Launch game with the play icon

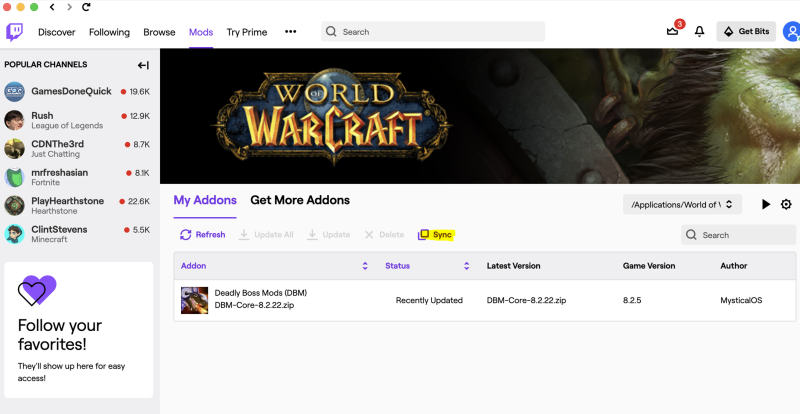coord(766,204)
